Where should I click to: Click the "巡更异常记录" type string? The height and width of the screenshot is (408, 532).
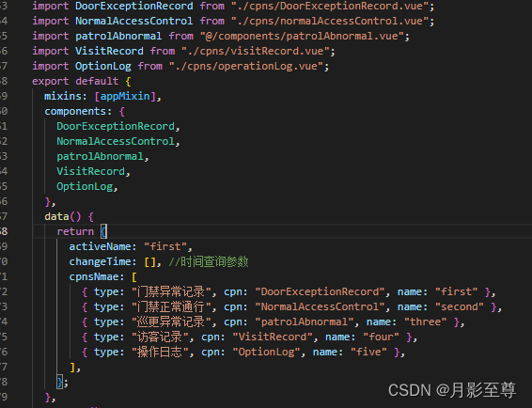[171, 322]
